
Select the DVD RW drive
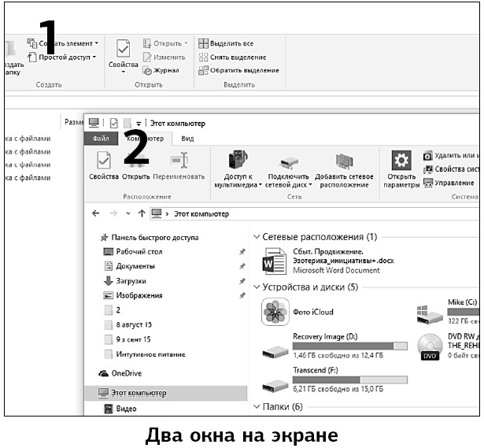pos(448,346)
